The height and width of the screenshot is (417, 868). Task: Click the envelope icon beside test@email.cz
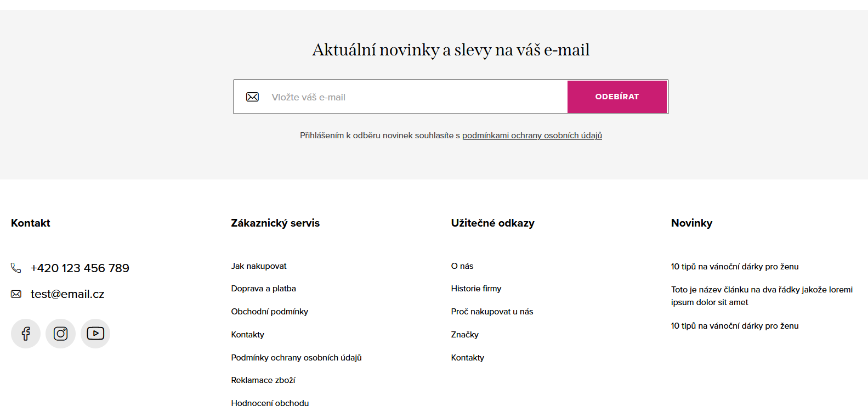(16, 294)
